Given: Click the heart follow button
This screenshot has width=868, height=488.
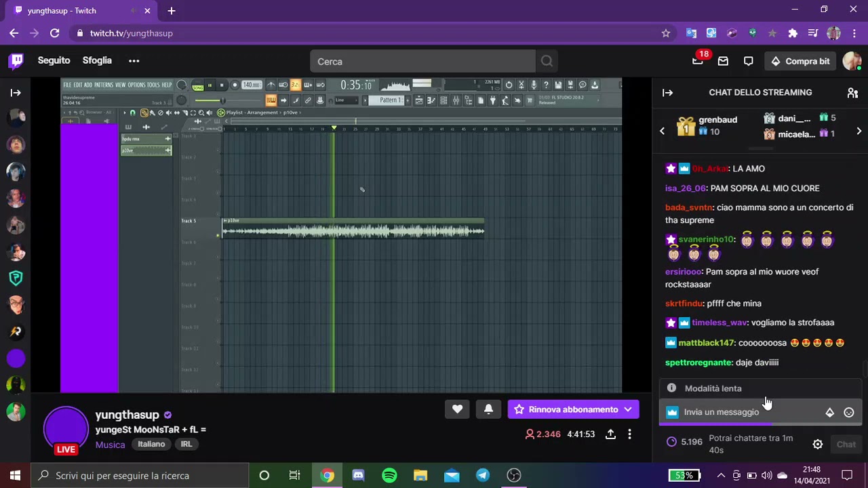Looking at the screenshot, I should [x=457, y=409].
